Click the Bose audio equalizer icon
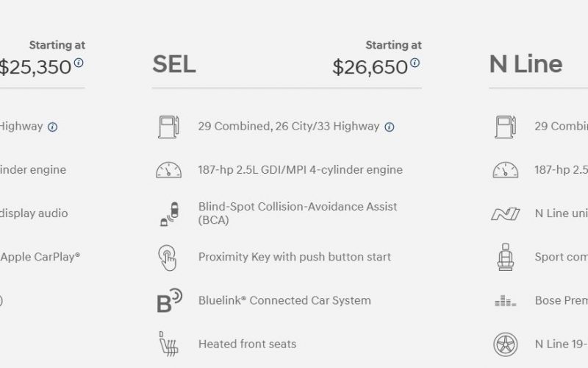Image resolution: width=588 pixels, height=368 pixels. (505, 301)
